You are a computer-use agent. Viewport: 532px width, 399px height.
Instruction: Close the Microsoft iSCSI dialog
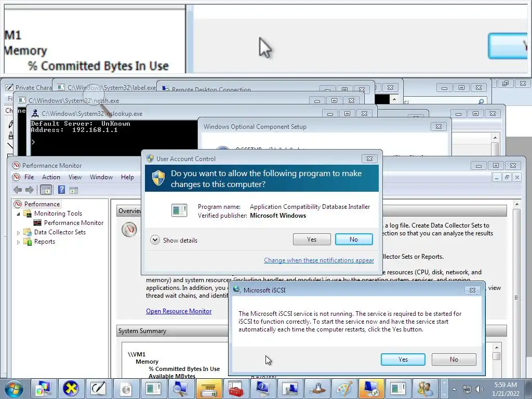(x=472, y=290)
